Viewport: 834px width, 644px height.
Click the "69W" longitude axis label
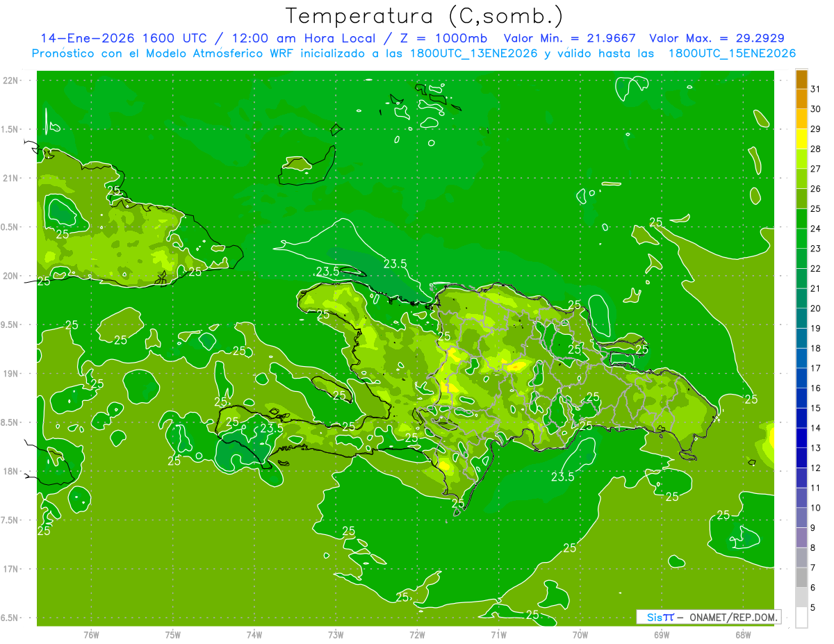662,635
